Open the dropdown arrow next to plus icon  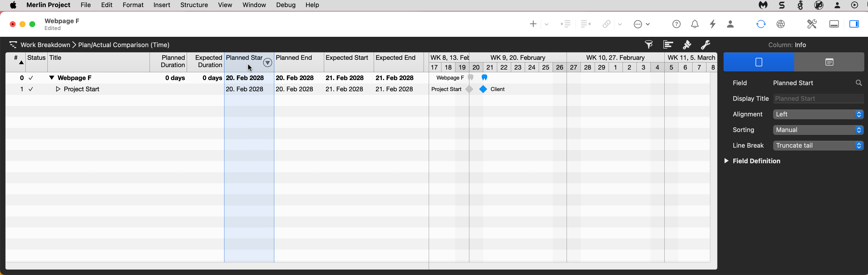(547, 24)
